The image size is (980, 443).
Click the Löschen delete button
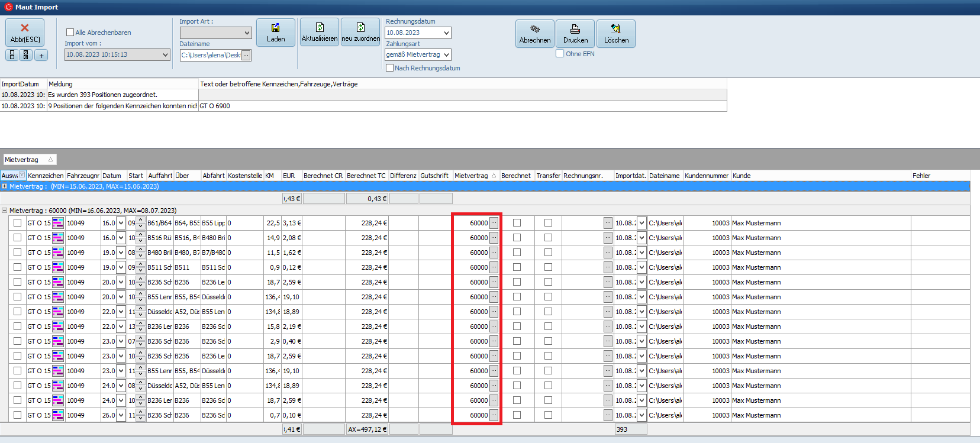[x=616, y=34]
